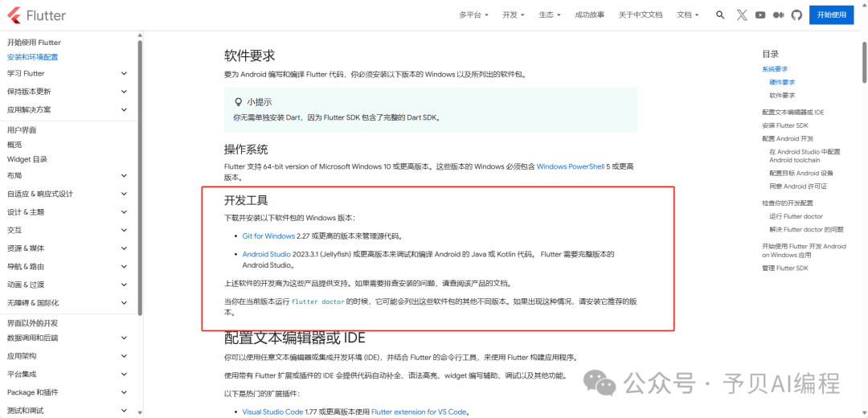
Task: Open Widget 目录 in the sidebar
Action: 27,159
